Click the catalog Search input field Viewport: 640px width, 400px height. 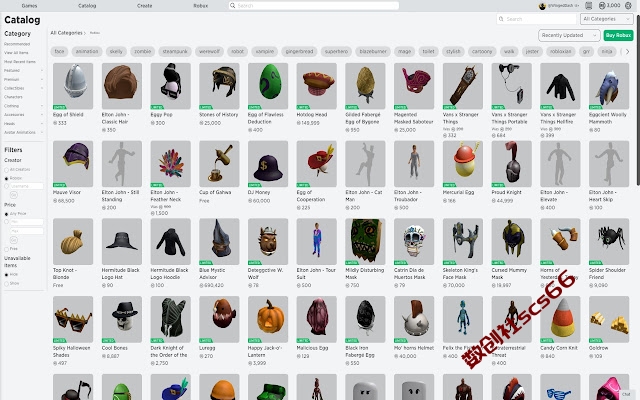coord(536,19)
